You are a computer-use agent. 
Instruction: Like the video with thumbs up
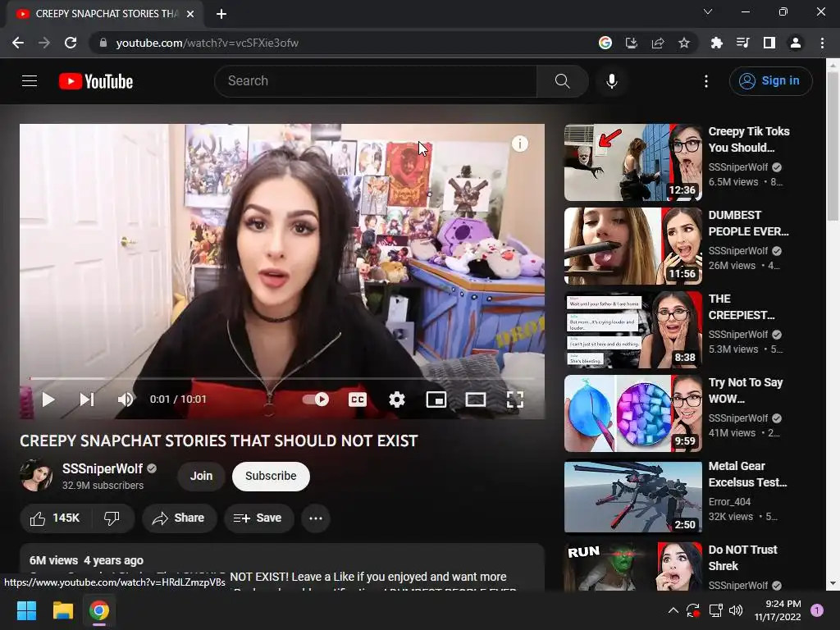point(55,518)
